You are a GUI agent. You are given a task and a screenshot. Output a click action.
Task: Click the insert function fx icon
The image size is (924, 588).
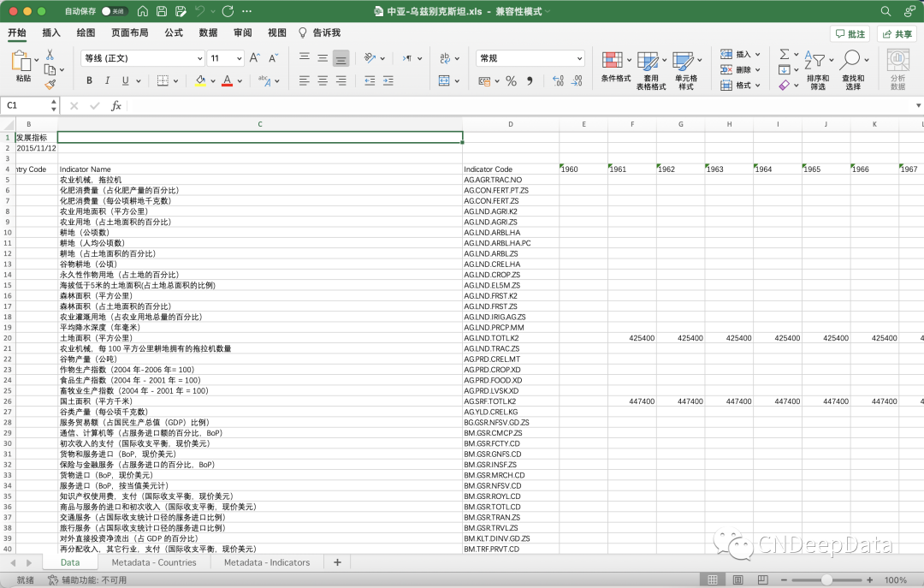pyautogui.click(x=116, y=105)
